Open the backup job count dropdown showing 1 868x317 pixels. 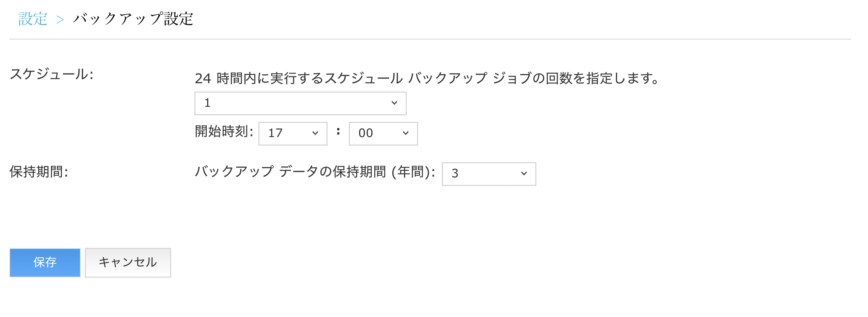coord(301,103)
